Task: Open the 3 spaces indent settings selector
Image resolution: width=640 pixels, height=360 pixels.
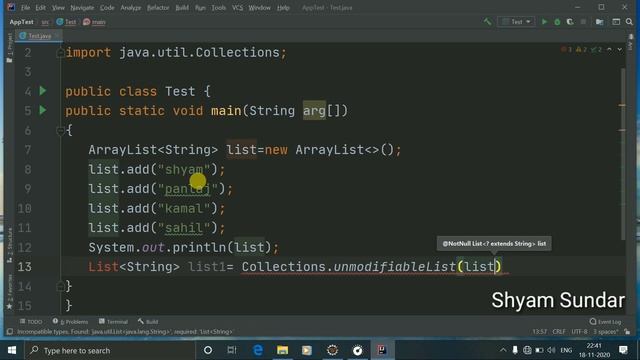Action: (606, 332)
